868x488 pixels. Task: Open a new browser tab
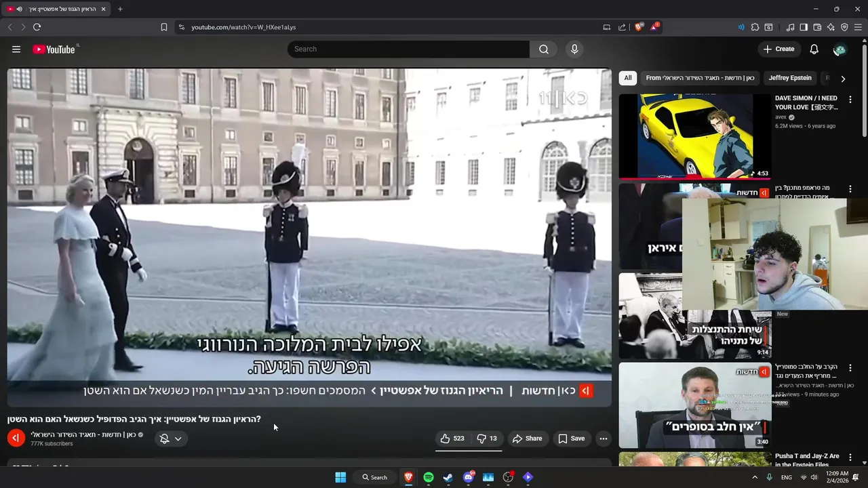pos(120,9)
